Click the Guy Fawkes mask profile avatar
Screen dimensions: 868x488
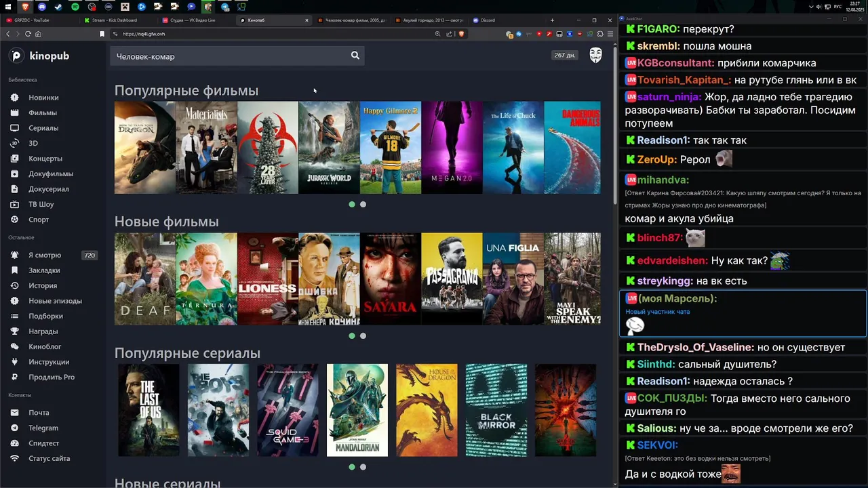[x=595, y=56]
